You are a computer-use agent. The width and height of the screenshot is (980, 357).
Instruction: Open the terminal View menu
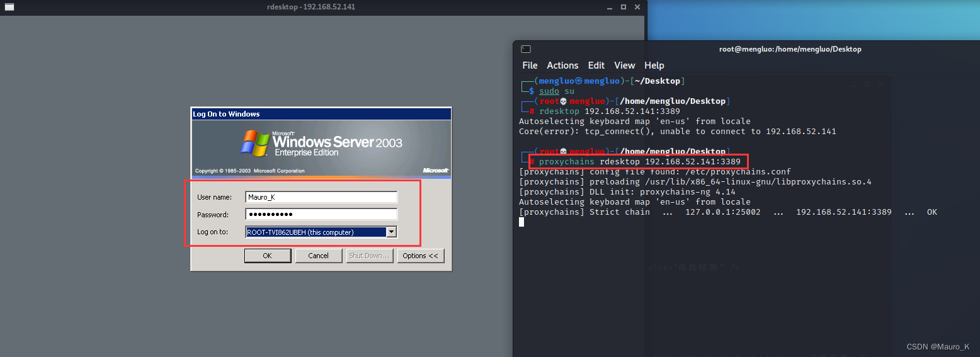(x=625, y=65)
